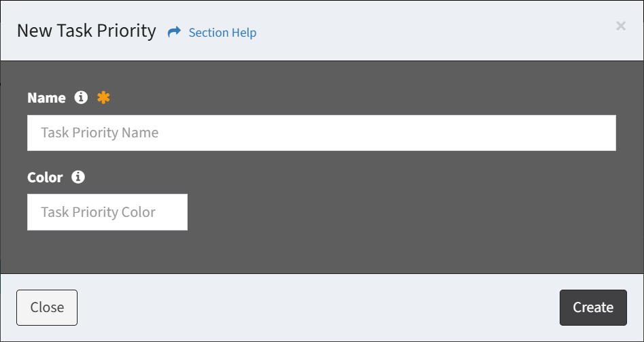644x342 pixels.
Task: Dismiss the dialog with the X icon
Action: [x=620, y=26]
